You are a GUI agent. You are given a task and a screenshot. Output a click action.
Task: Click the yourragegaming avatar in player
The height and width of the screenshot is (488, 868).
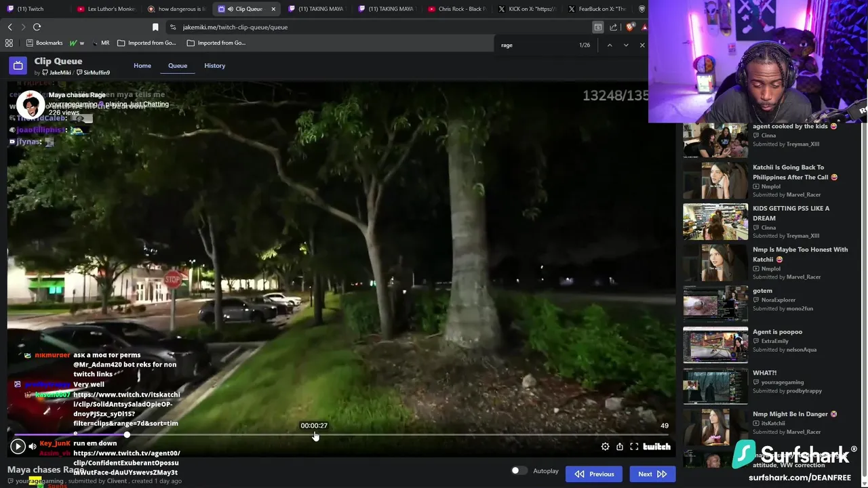[x=30, y=105]
